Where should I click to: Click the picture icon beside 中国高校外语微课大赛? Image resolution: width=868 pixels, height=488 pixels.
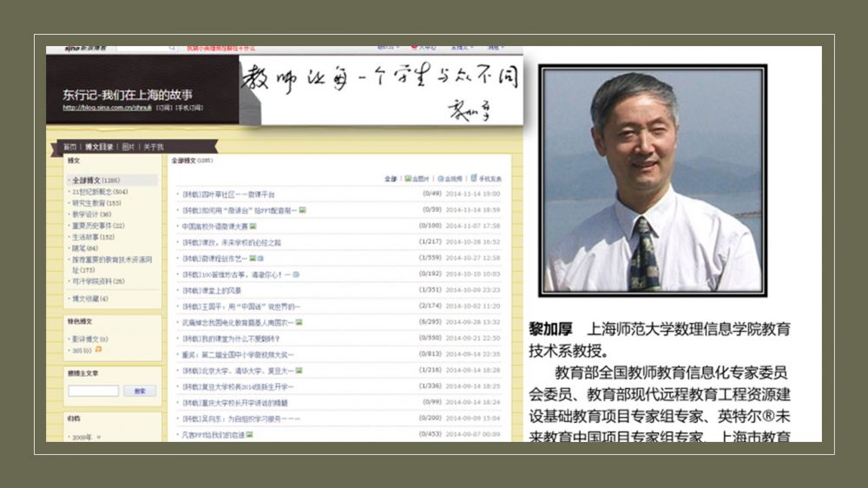pos(253,226)
